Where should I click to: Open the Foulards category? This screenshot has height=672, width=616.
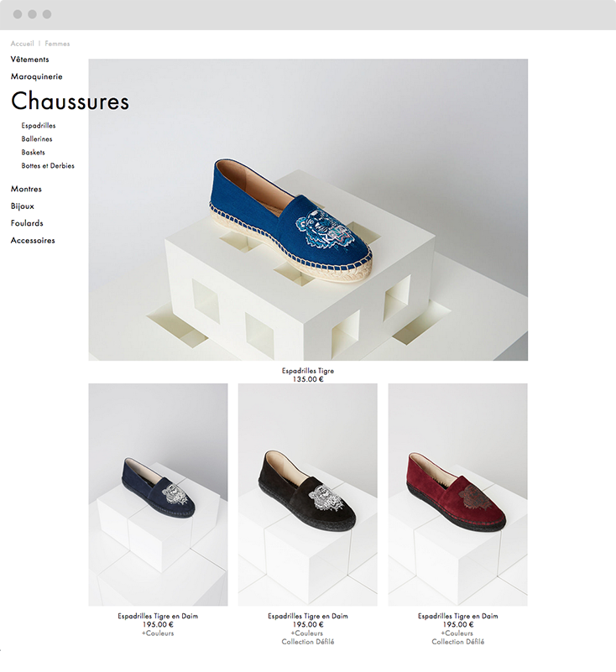27,223
